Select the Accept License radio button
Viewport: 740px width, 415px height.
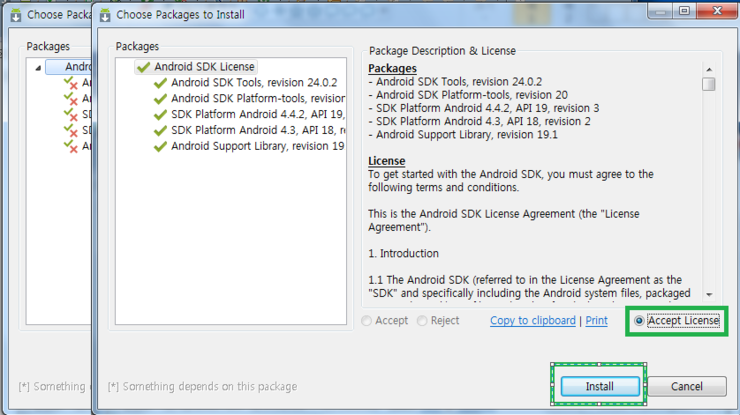tap(677, 321)
